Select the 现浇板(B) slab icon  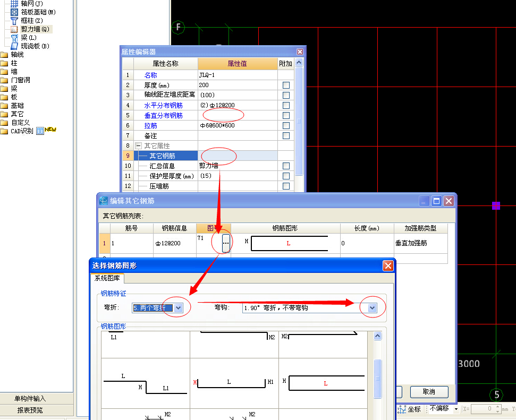coord(14,46)
